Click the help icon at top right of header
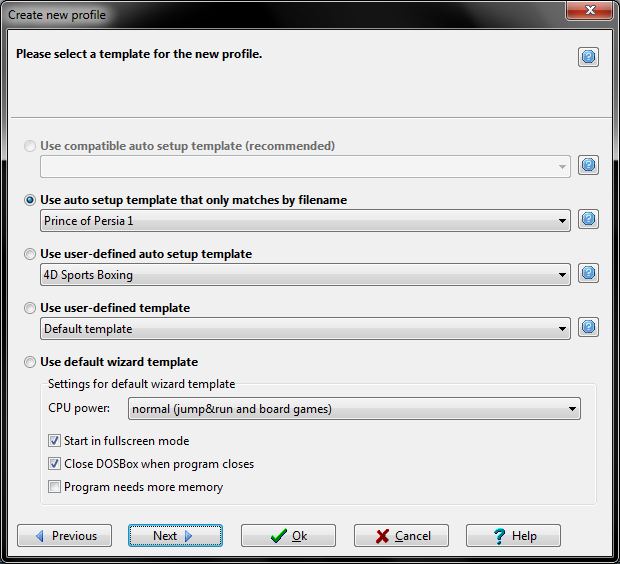The width and height of the screenshot is (620, 564). 588,57
